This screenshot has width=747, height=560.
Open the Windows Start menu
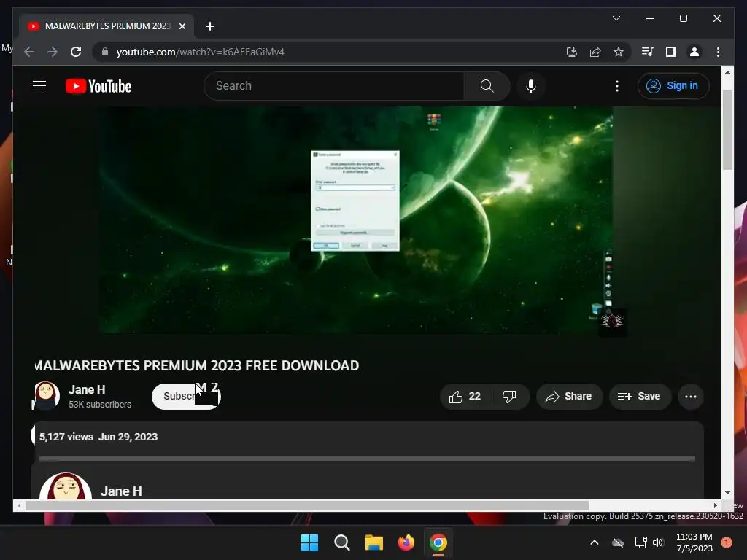(x=309, y=542)
